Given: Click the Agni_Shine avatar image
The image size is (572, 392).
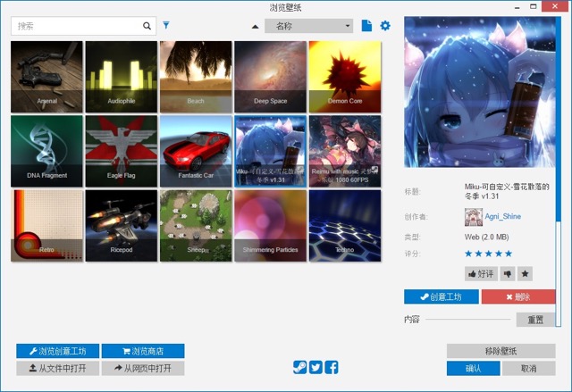Looking at the screenshot, I should click(474, 217).
